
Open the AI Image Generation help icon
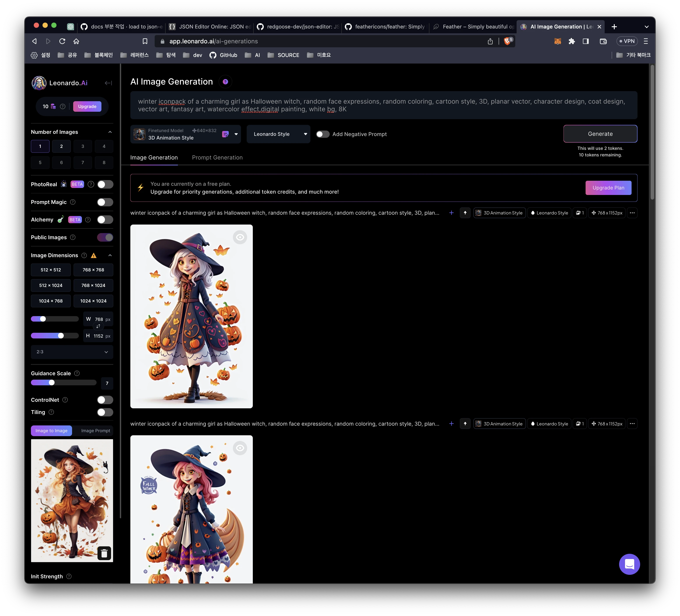[x=225, y=82]
